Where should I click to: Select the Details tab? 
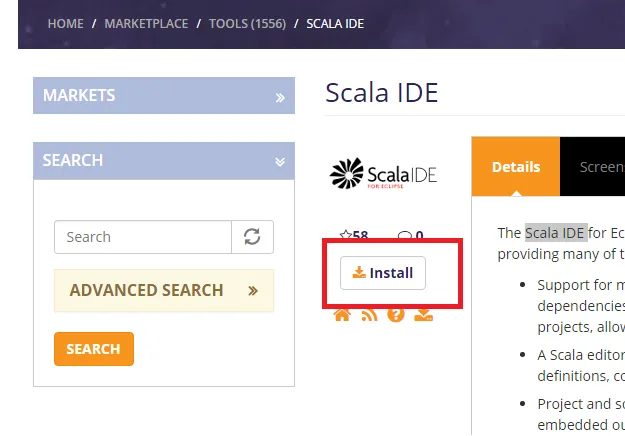pos(516,167)
